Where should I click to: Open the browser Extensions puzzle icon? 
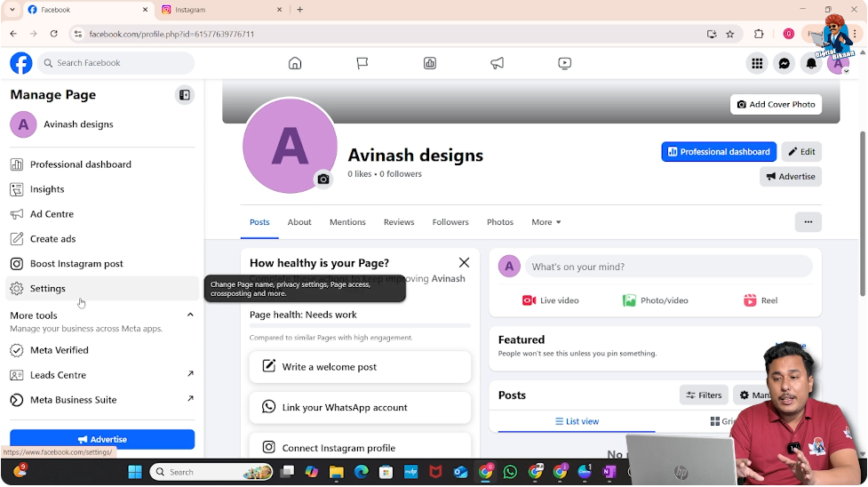[x=759, y=35]
